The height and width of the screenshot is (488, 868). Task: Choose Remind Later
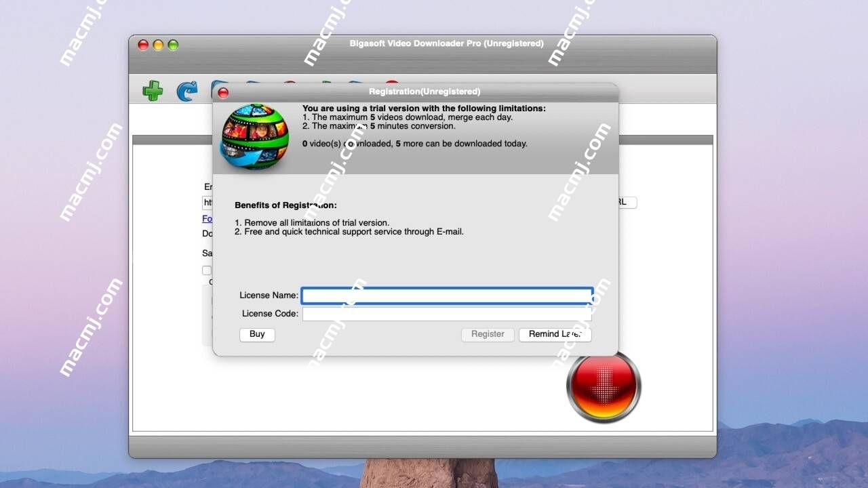(555, 334)
